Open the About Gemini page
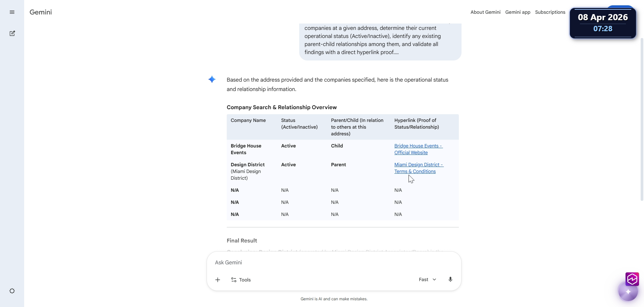 click(x=485, y=12)
